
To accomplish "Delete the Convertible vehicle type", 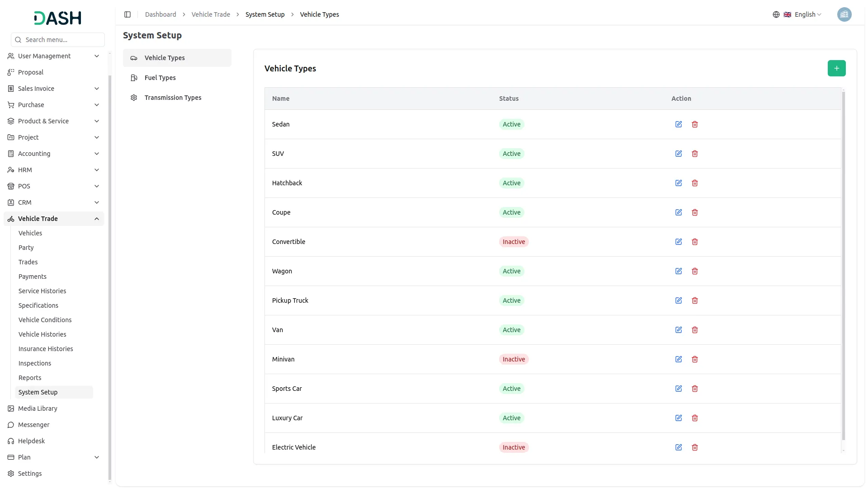I will (695, 242).
